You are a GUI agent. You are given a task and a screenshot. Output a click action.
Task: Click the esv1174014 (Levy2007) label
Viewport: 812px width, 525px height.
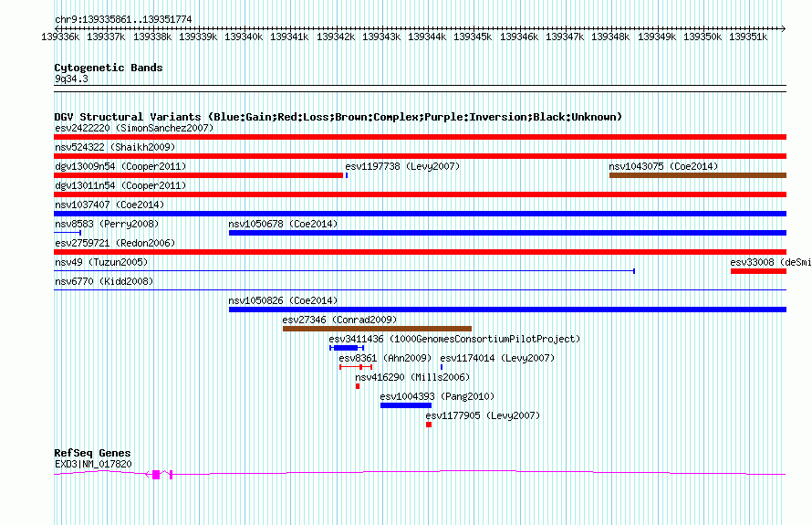[x=497, y=358]
